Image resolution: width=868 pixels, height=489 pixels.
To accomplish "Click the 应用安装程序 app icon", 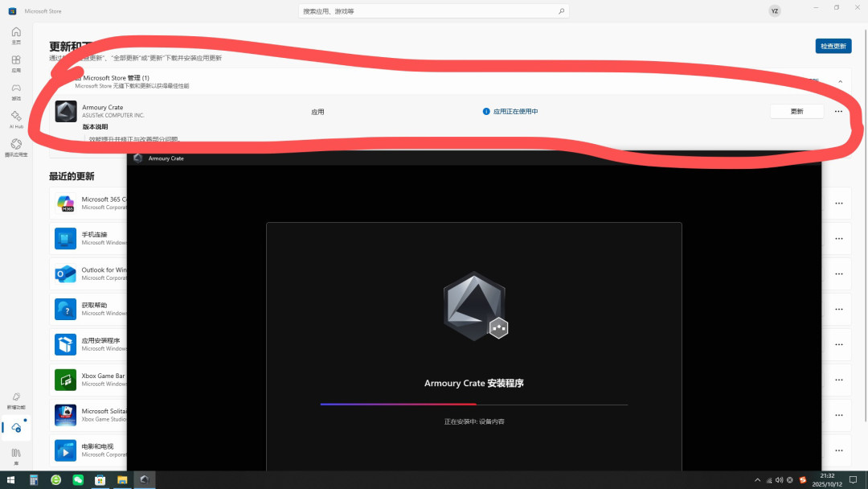I will 65,344.
